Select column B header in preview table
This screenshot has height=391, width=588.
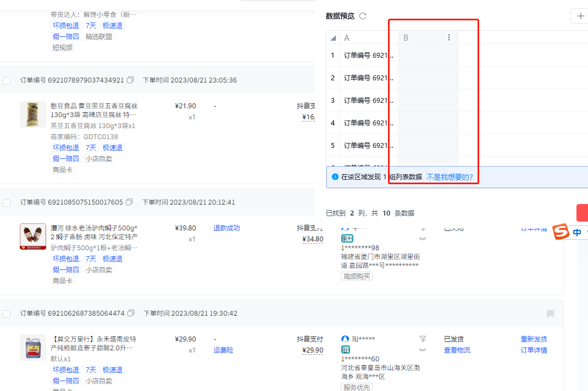coord(420,38)
